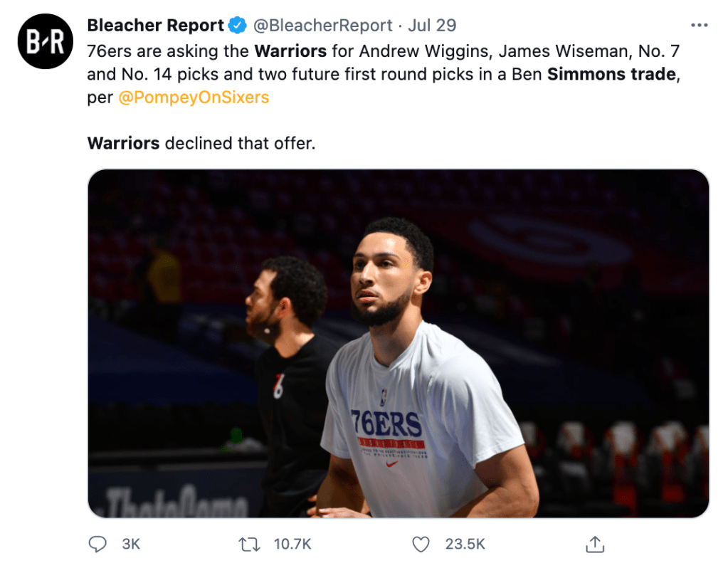Open the Bleacher Report display name

pos(155,26)
